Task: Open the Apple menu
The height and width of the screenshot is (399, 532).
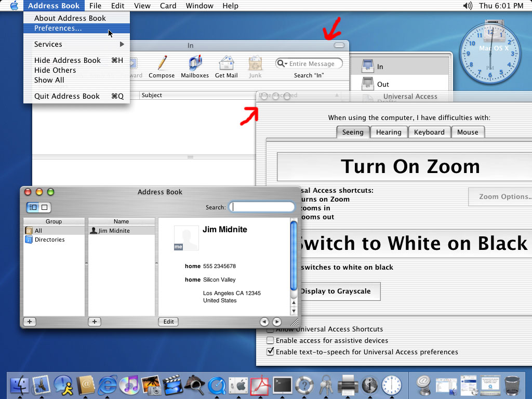Action: [x=14, y=5]
